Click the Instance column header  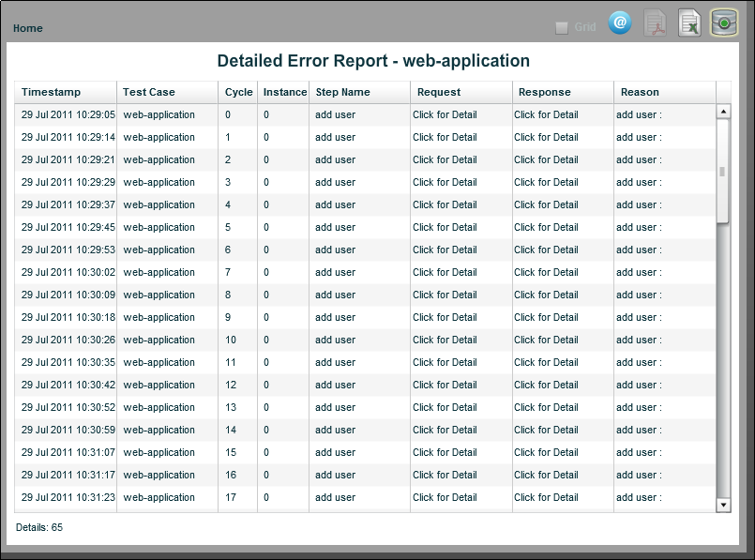pyautogui.click(x=284, y=92)
